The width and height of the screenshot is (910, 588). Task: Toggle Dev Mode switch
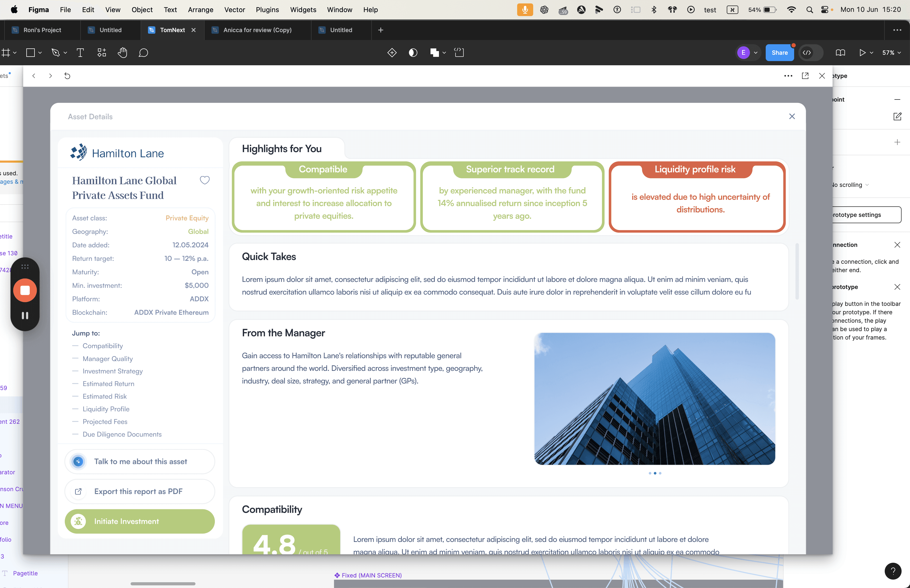point(811,53)
